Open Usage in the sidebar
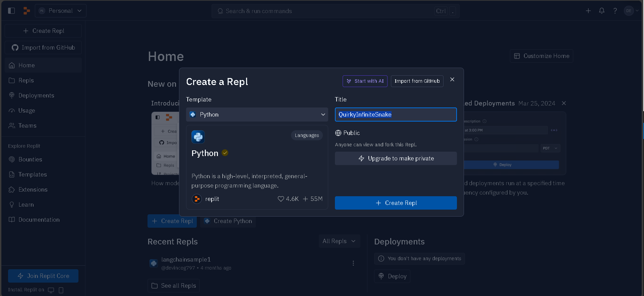This screenshot has width=644, height=296. 43,110
